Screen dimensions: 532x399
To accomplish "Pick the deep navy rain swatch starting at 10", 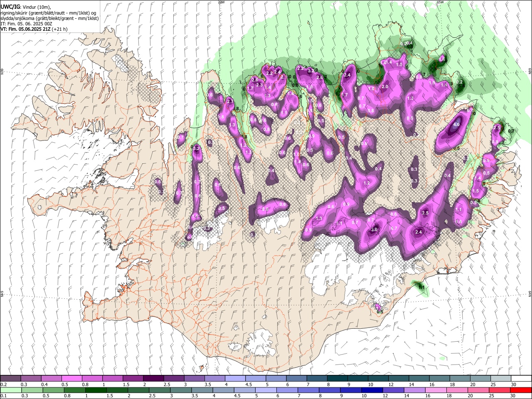I will (x=372, y=390).
